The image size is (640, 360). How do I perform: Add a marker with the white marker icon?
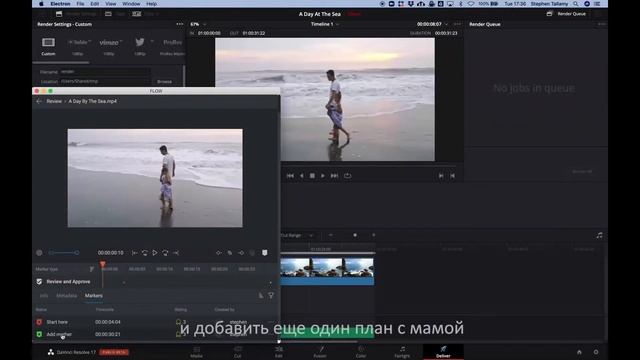264,253
